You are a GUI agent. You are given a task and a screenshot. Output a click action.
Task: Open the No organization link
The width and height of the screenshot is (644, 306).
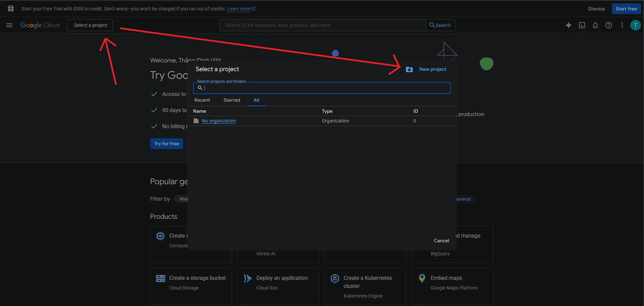tap(219, 121)
